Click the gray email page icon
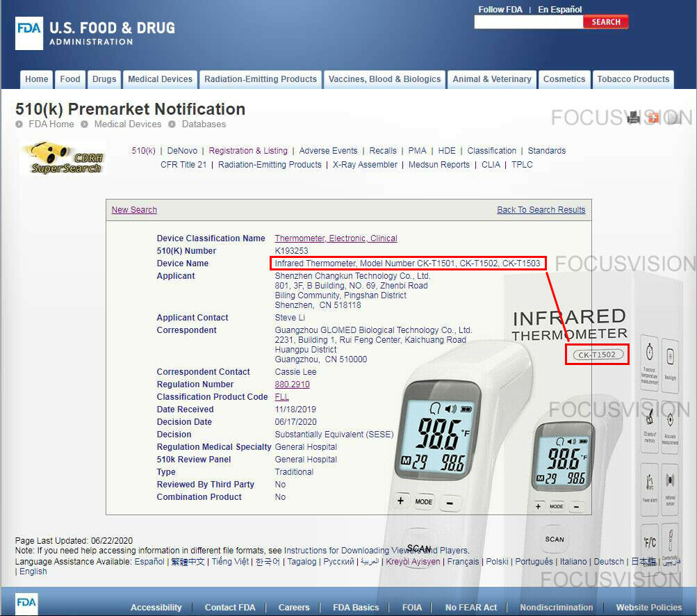The image size is (697, 616). point(673,118)
